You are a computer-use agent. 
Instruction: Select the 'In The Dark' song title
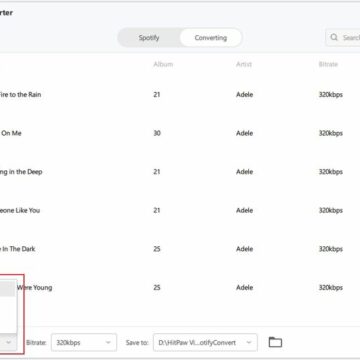point(18,249)
